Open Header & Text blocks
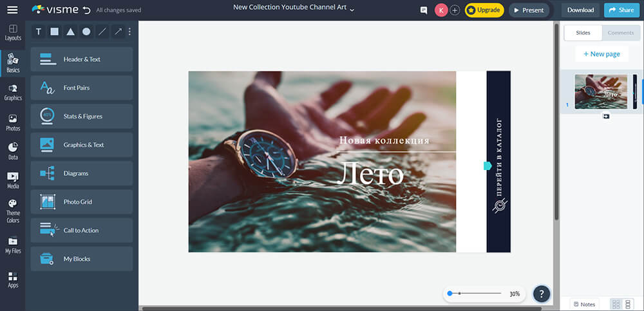This screenshot has height=311, width=644. pos(82,59)
